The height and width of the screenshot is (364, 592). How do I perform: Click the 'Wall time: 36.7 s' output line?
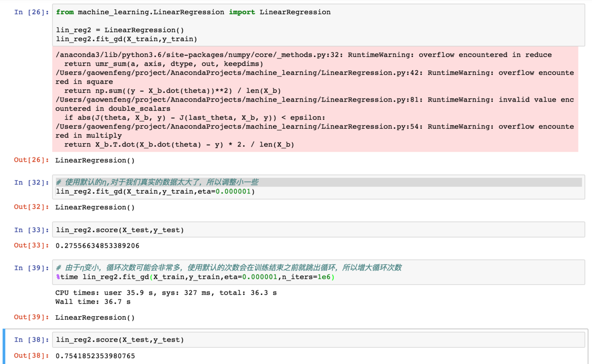click(93, 302)
